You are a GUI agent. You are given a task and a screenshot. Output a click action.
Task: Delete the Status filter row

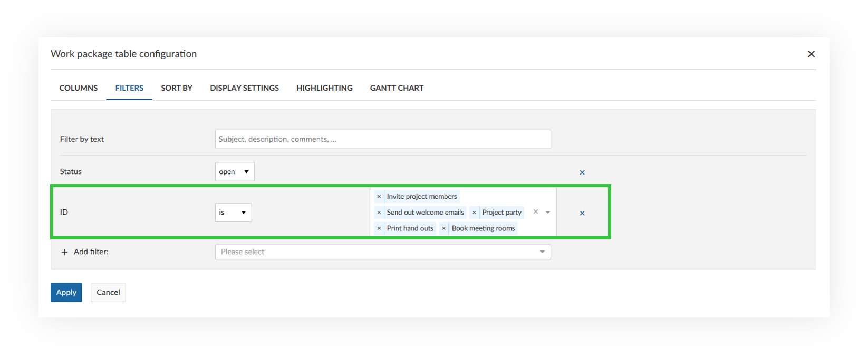click(582, 172)
